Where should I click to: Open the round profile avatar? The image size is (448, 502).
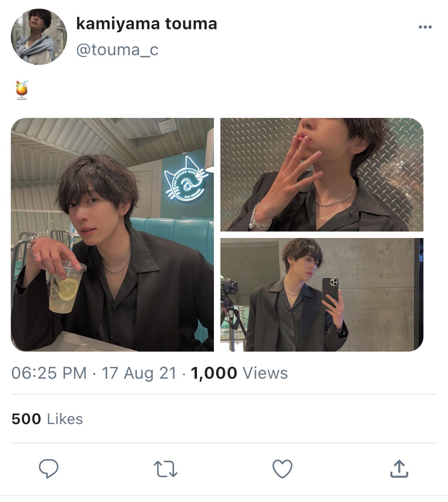tap(39, 37)
